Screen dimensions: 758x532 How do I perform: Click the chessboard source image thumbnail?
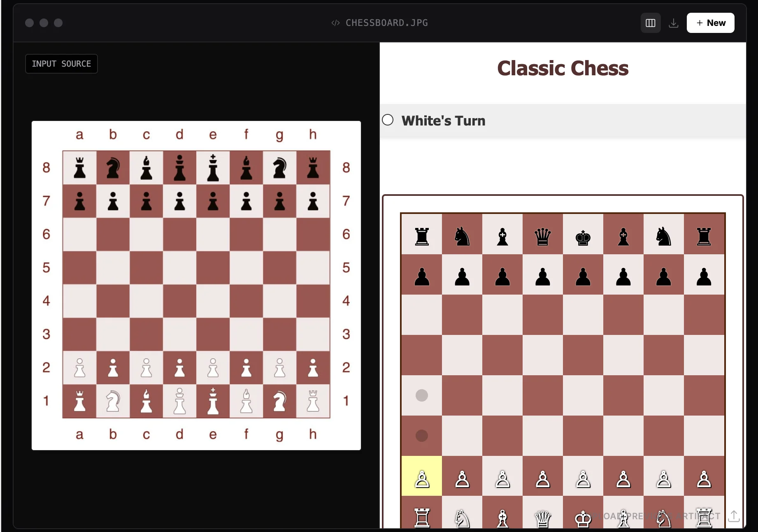pyautogui.click(x=196, y=285)
